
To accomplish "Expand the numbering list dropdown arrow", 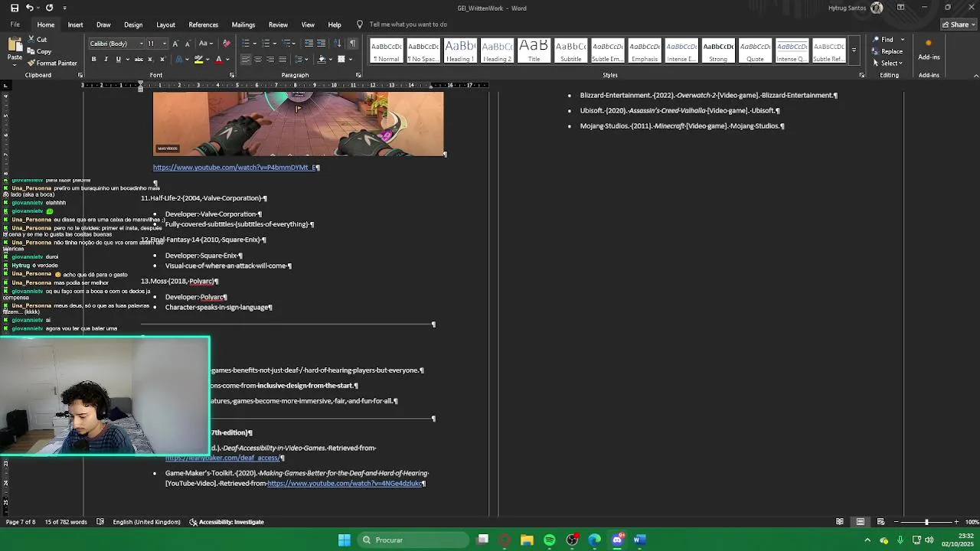I will [275, 44].
